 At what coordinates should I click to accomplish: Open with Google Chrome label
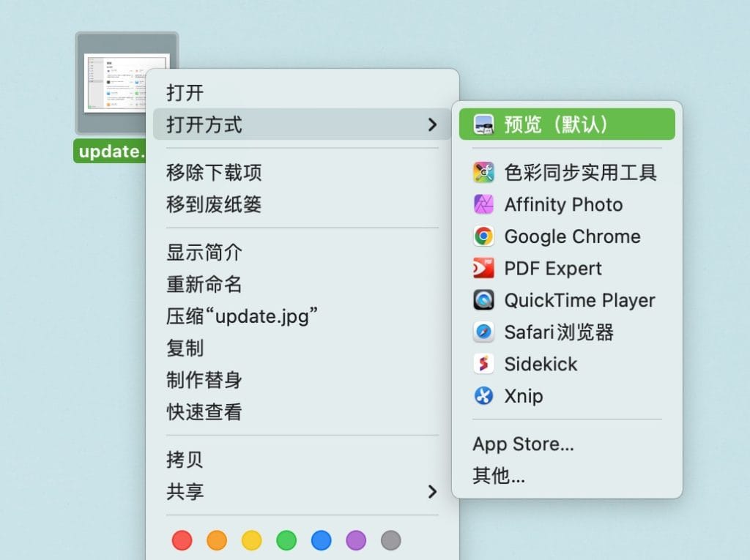(573, 236)
